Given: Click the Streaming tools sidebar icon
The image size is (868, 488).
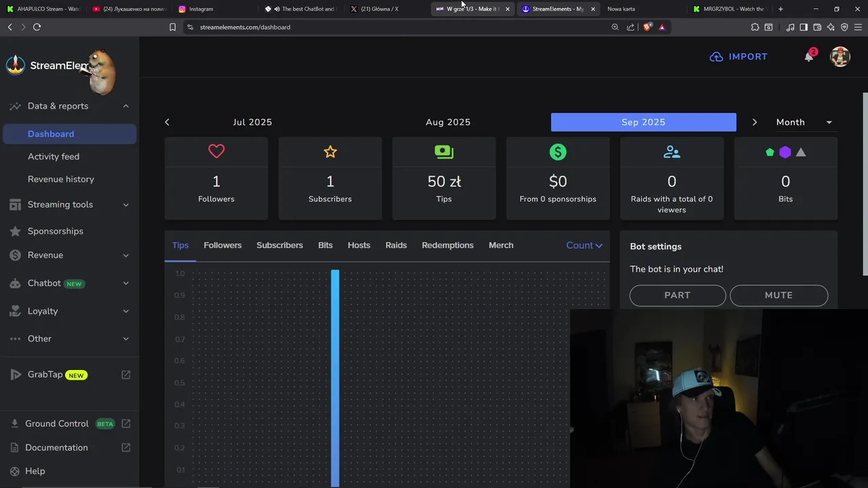Looking at the screenshot, I should [x=15, y=205].
